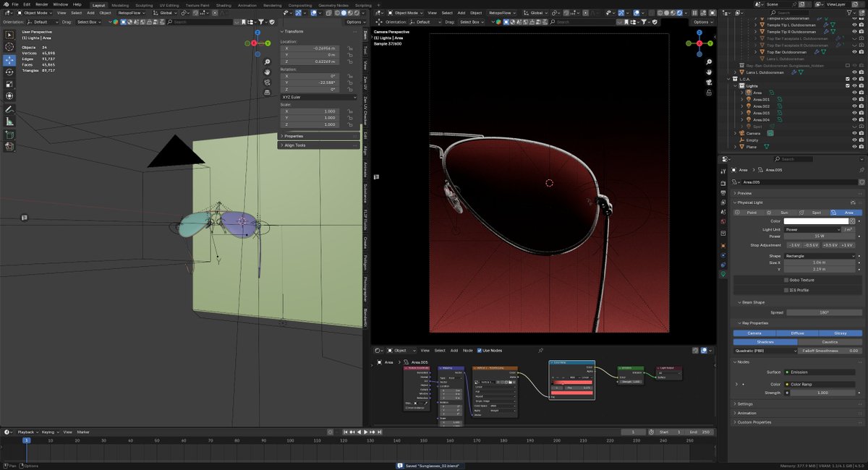This screenshot has height=470, width=868.
Task: Select the Spot light type button
Action: pos(814,213)
